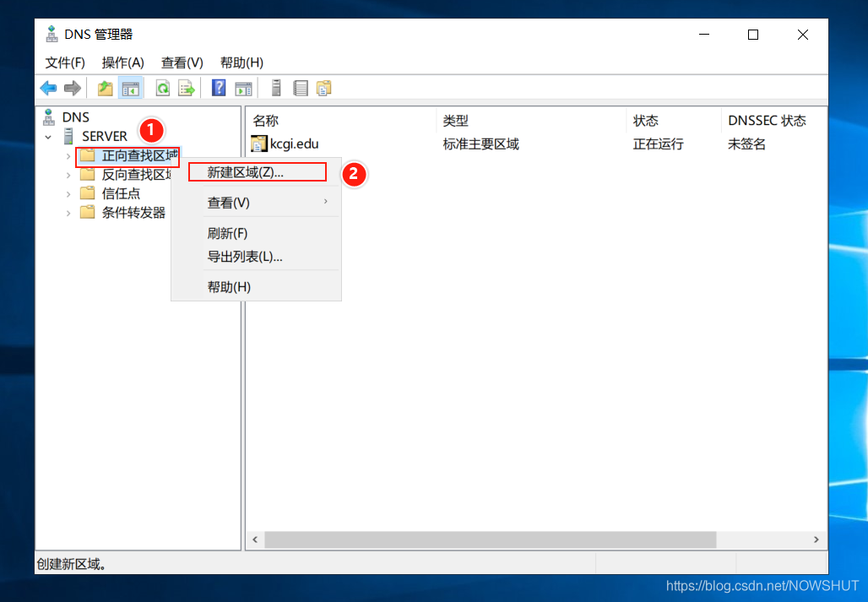Viewport: 868px width, 602px height.
Task: Open the 操作(A) menu
Action: (122, 62)
